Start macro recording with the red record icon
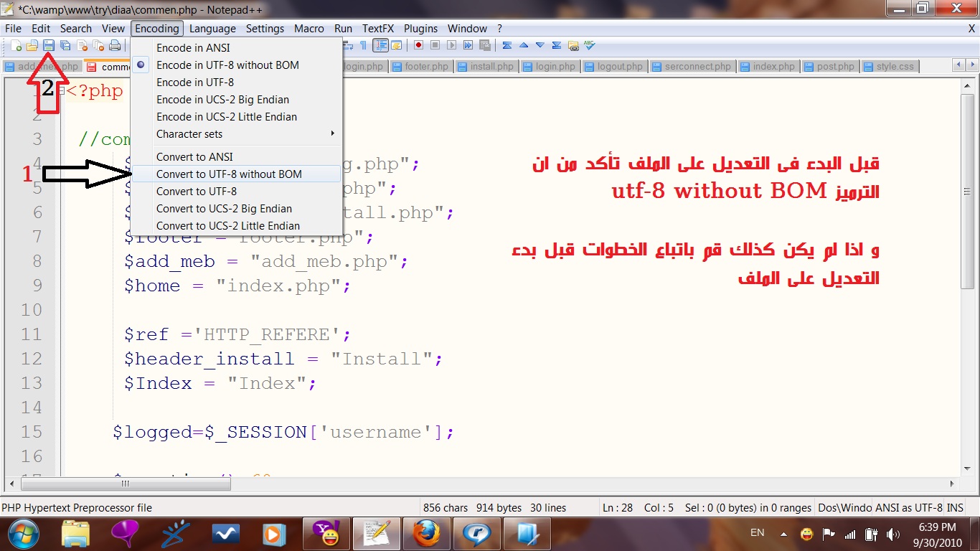 point(418,45)
